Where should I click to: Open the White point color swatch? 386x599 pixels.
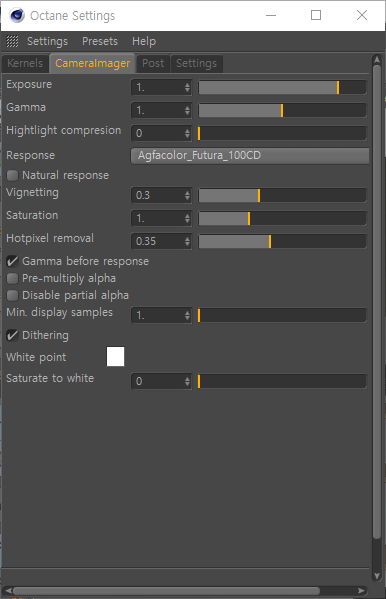[x=115, y=356]
